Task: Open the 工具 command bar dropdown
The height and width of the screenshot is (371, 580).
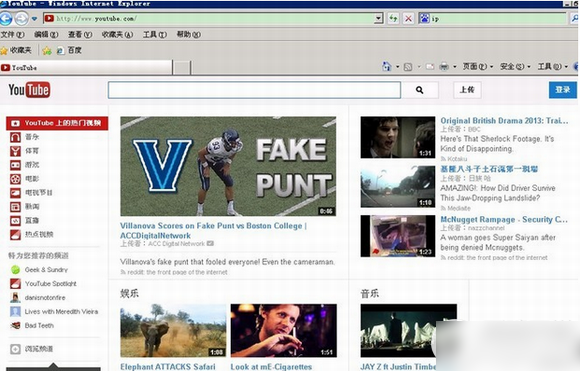Action: pyautogui.click(x=552, y=67)
